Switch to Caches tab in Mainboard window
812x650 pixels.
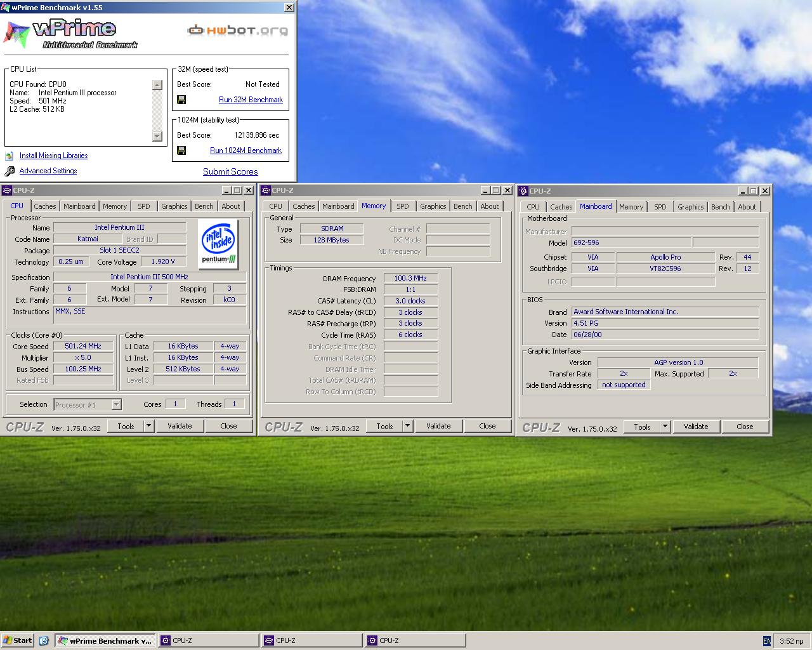pyautogui.click(x=561, y=207)
